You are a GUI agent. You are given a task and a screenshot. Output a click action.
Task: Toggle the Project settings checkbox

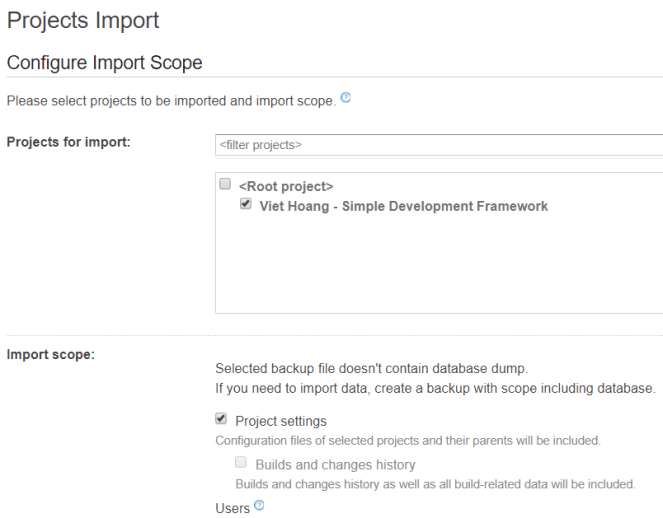coord(222,420)
